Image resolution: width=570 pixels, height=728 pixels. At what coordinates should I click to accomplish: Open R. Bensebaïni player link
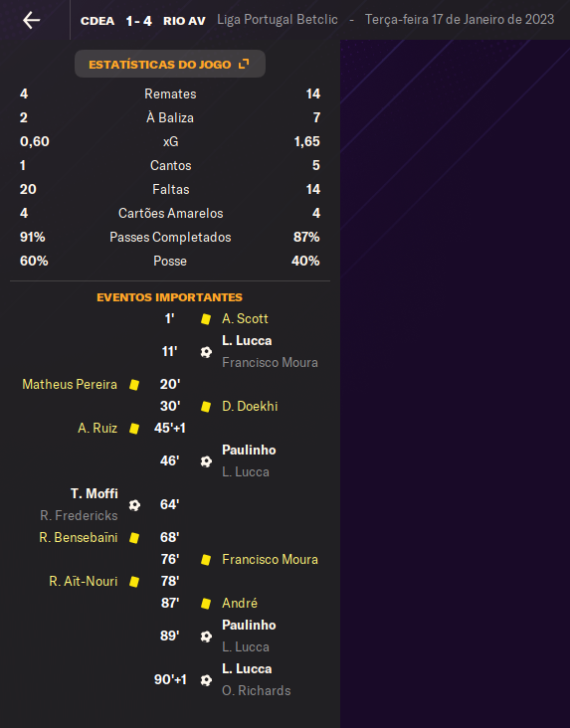point(79,538)
